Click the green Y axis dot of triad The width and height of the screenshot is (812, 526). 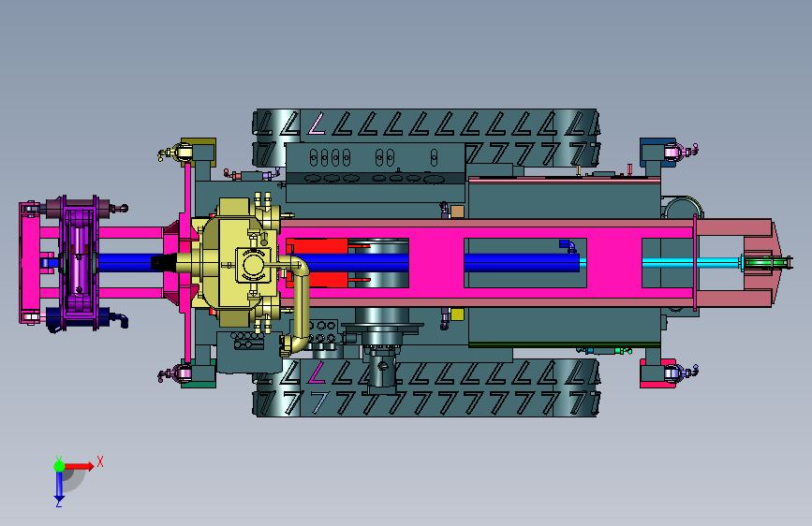[x=59, y=466]
